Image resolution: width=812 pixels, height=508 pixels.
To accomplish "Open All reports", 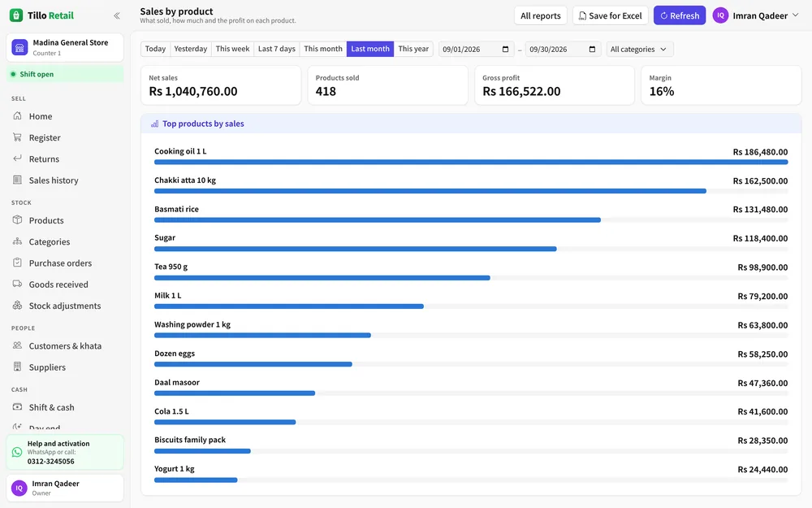I will click(x=541, y=15).
